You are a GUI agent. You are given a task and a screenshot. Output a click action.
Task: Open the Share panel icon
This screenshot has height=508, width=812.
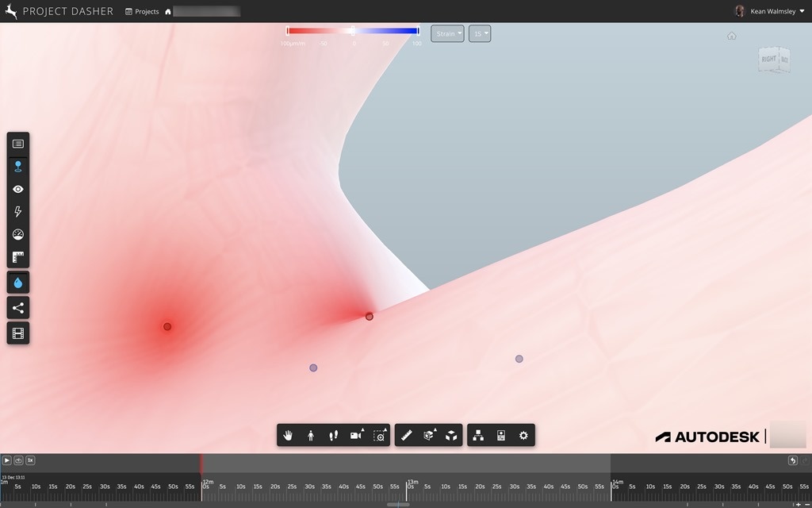(x=18, y=308)
